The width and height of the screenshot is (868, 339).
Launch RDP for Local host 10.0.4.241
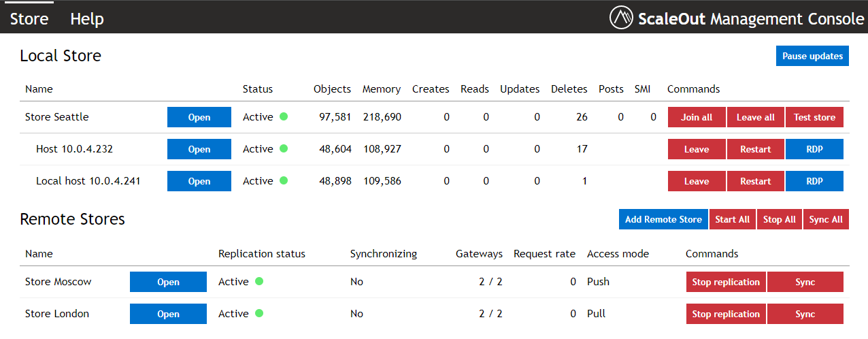pos(814,181)
